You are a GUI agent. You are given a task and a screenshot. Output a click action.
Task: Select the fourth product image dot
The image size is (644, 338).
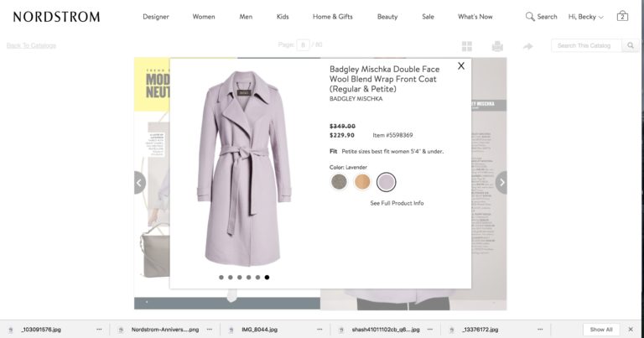(x=248, y=278)
